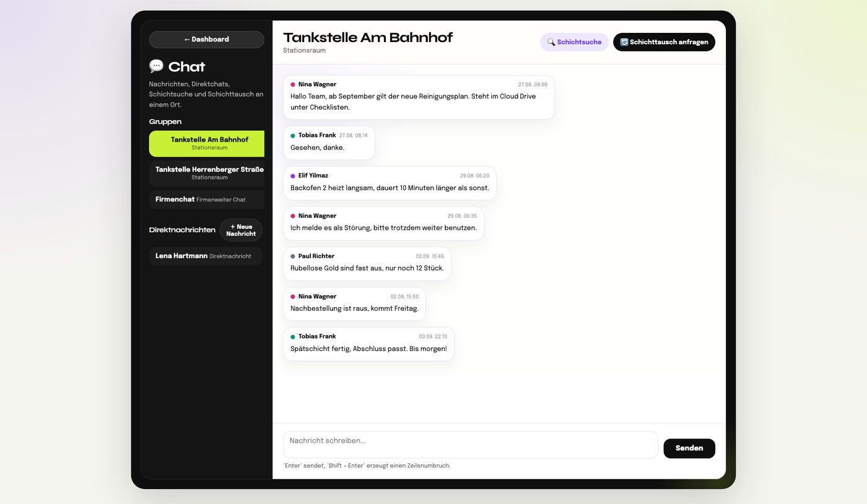Click Elif Yilmaz's purple status dot
867x504 pixels.
(293, 176)
